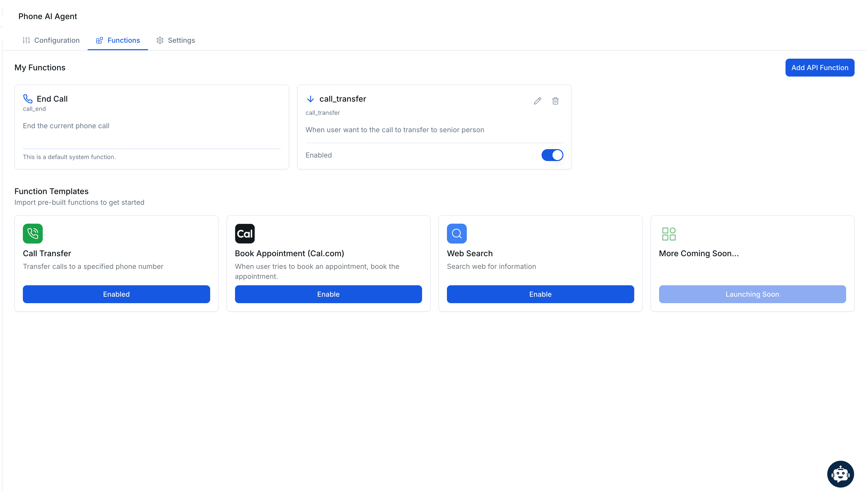Toggle off the call_transfer Enabled switch
The width and height of the screenshot is (868, 499).
pos(552,155)
